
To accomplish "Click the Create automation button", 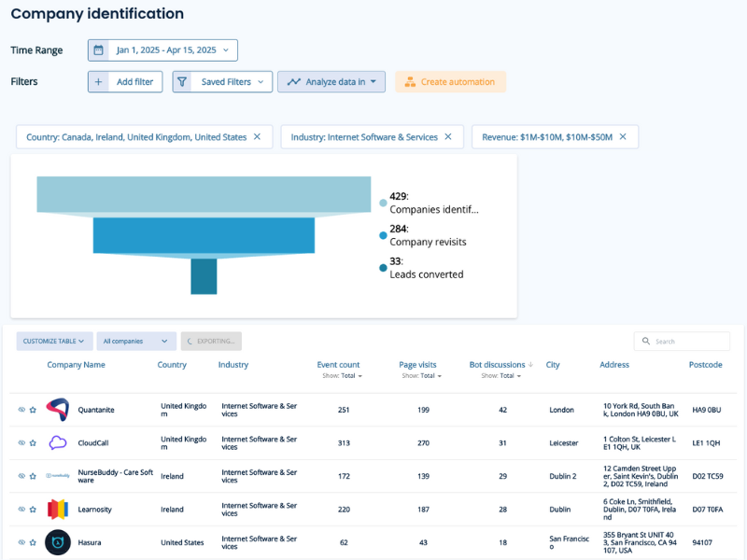I will click(450, 81).
